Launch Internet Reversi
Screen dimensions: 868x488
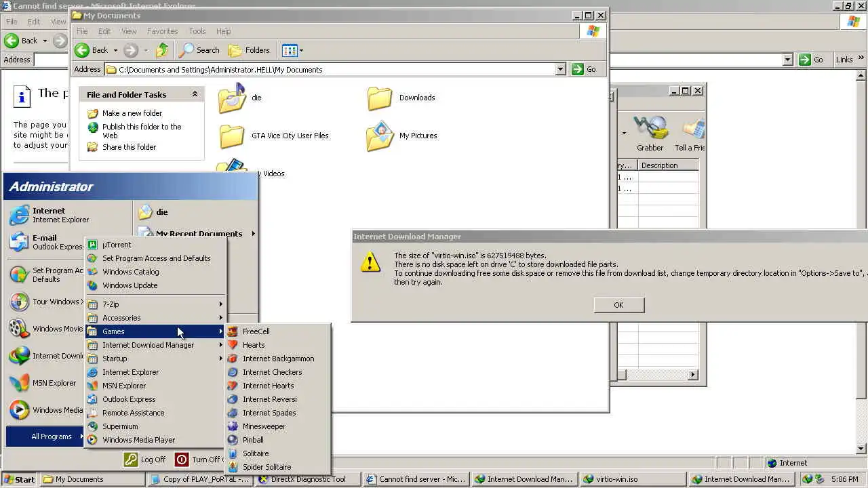[278, 399]
